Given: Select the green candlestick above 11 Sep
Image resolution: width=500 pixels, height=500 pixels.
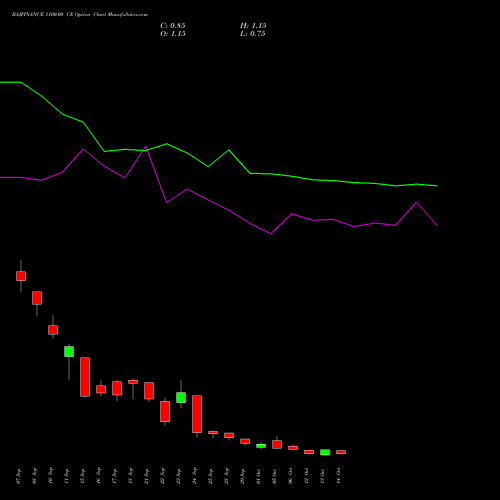Looking at the screenshot, I should point(69,352).
